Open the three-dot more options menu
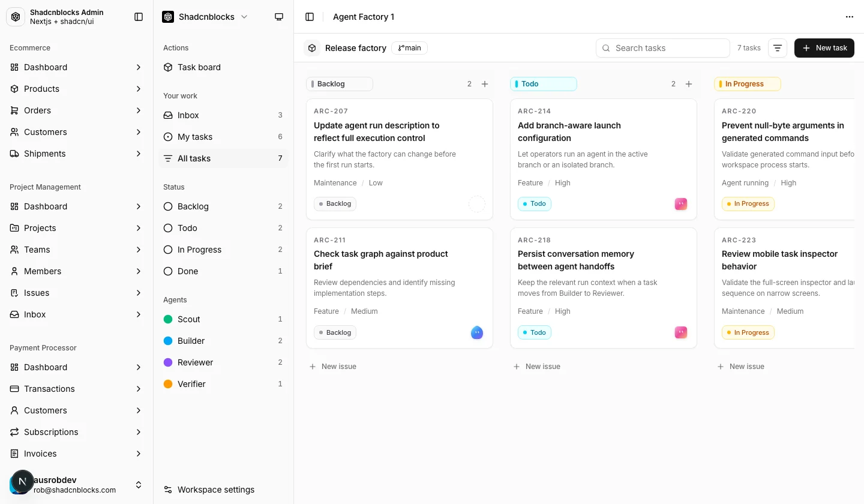864x504 pixels. [849, 17]
